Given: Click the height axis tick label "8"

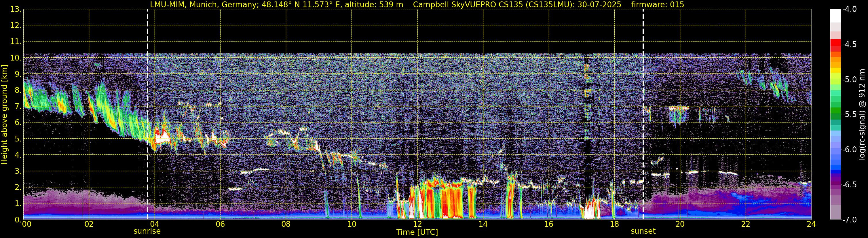Looking at the screenshot, I should pos(18,90).
